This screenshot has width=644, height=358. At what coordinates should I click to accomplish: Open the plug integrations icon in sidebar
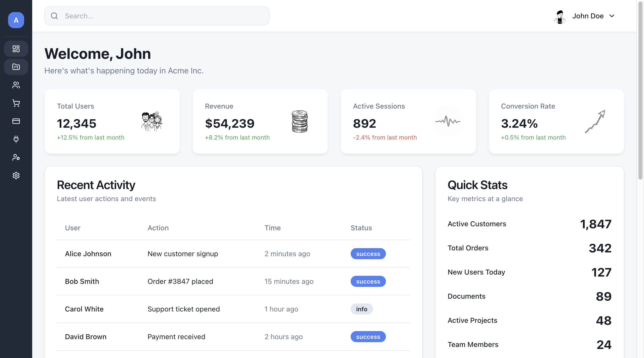[x=16, y=139]
